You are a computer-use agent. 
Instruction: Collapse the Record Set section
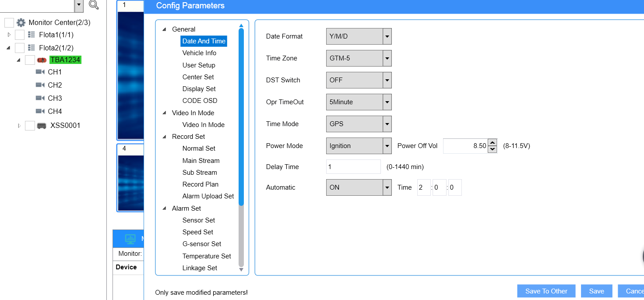tap(165, 137)
